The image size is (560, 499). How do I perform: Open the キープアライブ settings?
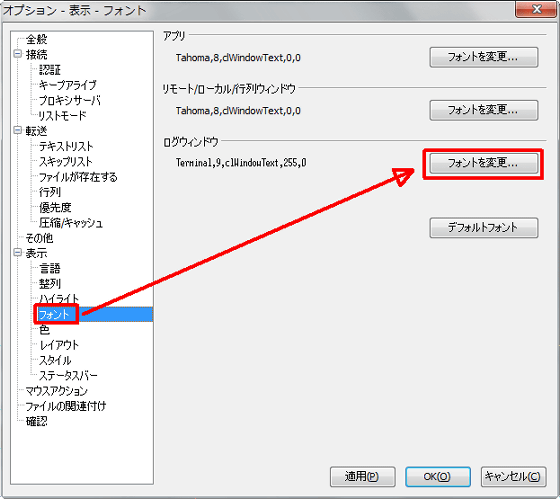coord(68,85)
